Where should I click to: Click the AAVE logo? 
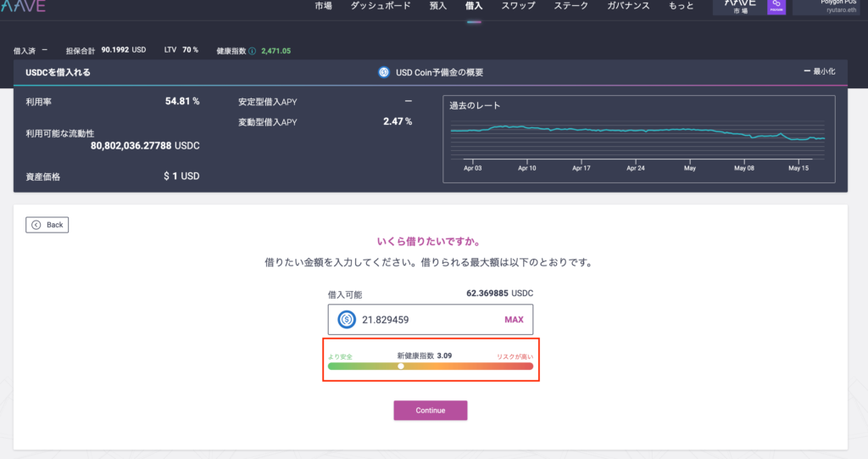point(23,6)
